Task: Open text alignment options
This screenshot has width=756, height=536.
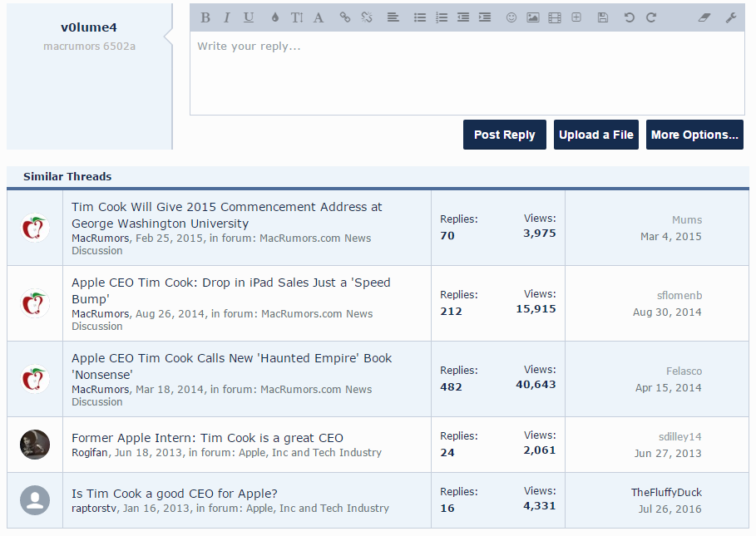Action: tap(393, 17)
